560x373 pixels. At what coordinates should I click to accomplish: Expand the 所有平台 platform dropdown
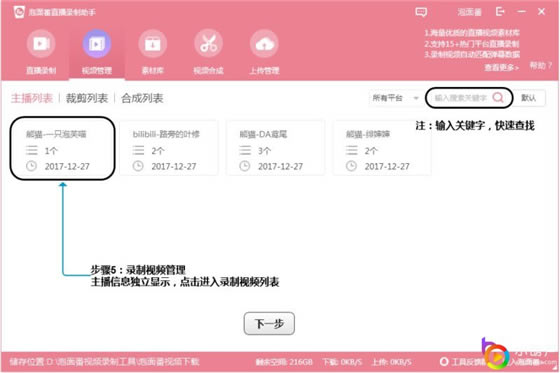coord(395,98)
